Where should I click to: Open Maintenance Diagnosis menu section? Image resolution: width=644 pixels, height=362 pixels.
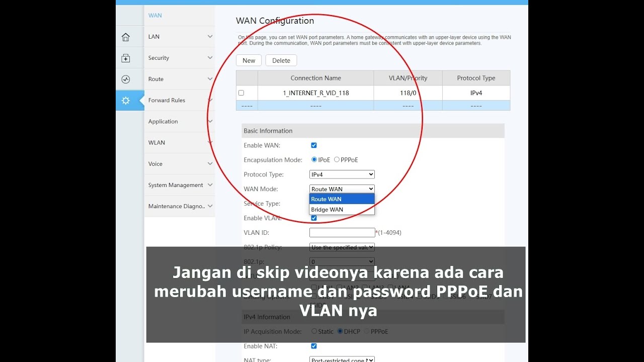click(x=180, y=206)
